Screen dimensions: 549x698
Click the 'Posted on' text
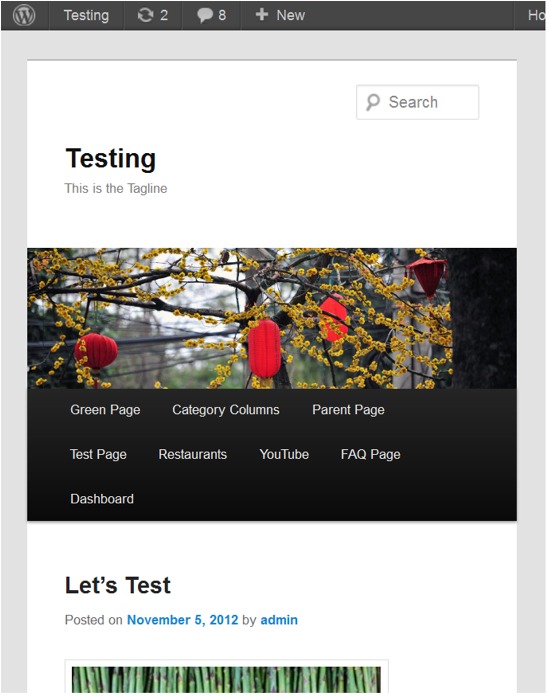click(94, 620)
